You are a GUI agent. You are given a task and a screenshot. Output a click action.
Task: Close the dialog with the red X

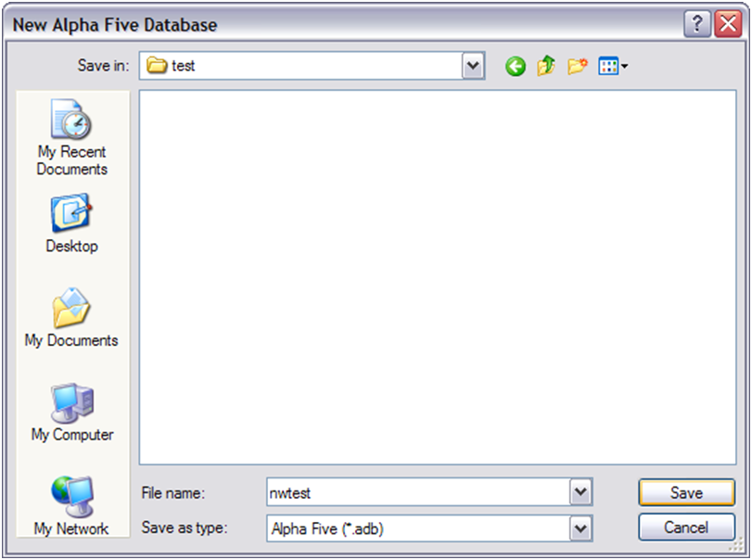pyautogui.click(x=728, y=24)
